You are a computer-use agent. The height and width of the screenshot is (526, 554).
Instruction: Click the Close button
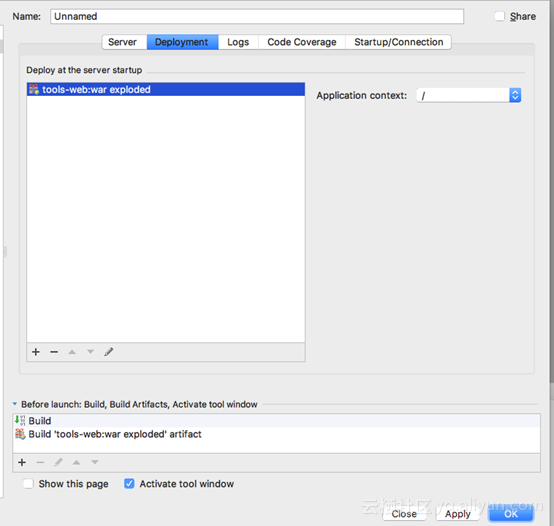(404, 514)
